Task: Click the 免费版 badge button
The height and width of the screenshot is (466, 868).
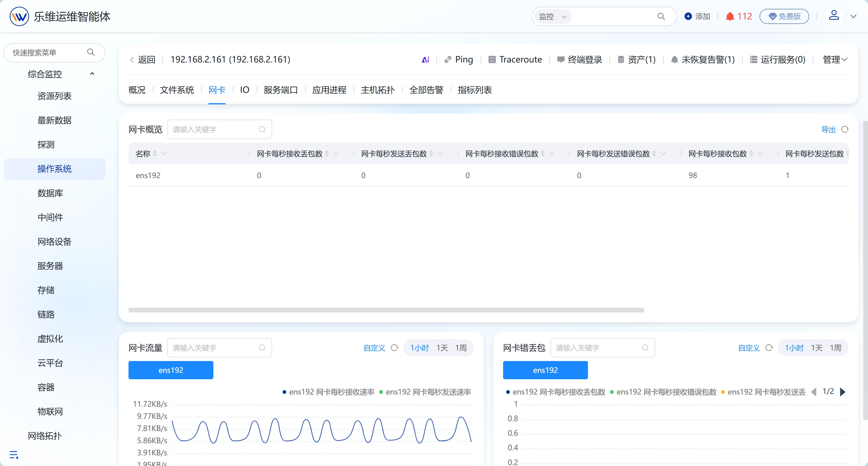Action: (784, 16)
